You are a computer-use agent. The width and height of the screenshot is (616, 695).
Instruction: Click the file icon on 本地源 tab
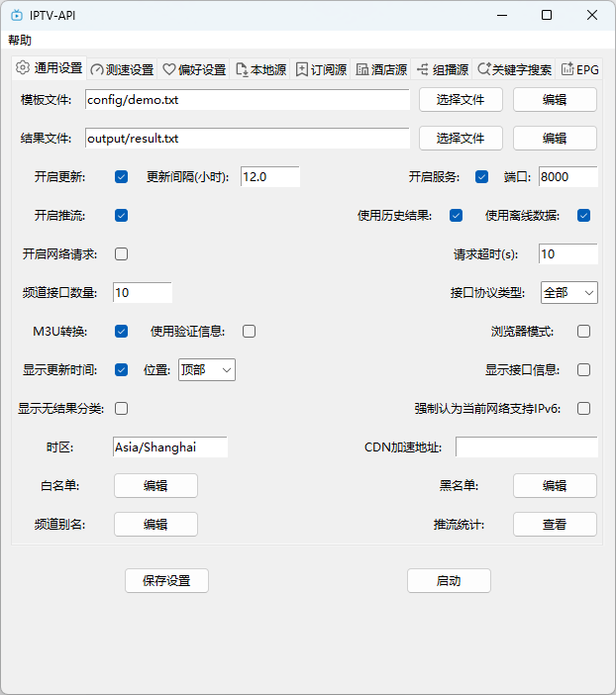point(242,69)
